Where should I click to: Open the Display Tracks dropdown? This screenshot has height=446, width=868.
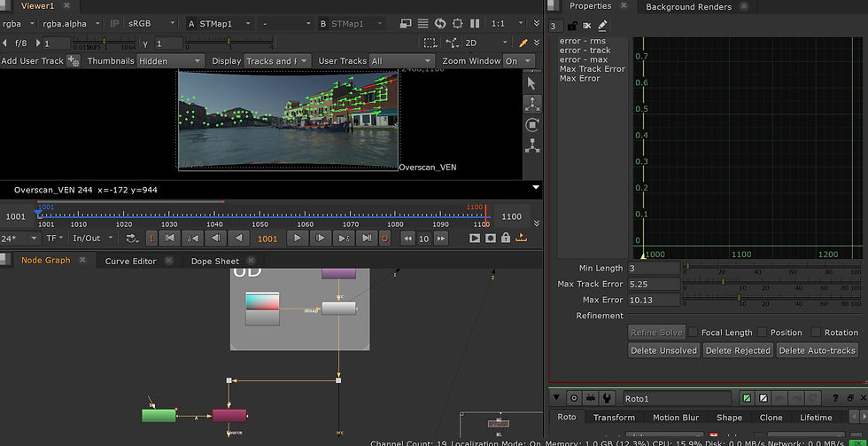click(276, 61)
